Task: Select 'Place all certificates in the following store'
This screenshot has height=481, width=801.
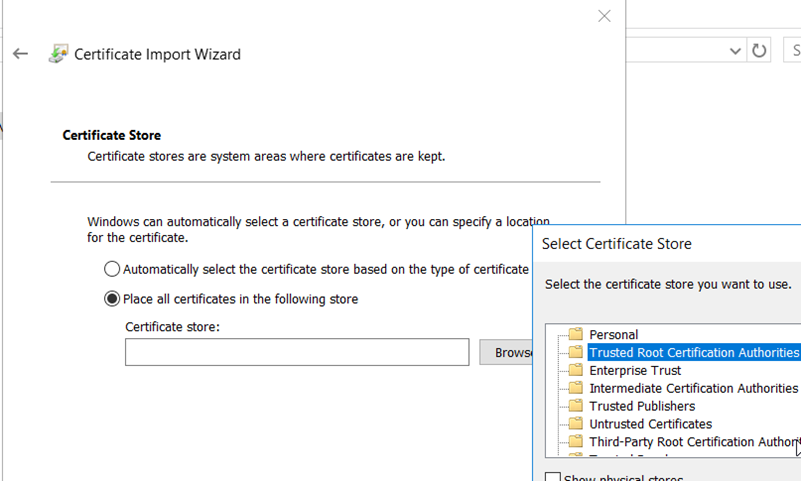Action: click(112, 299)
